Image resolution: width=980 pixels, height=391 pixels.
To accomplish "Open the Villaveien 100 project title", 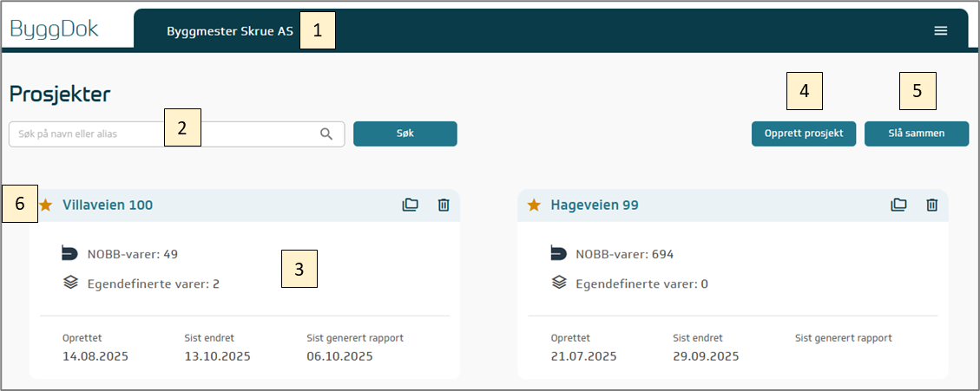I will click(x=108, y=205).
